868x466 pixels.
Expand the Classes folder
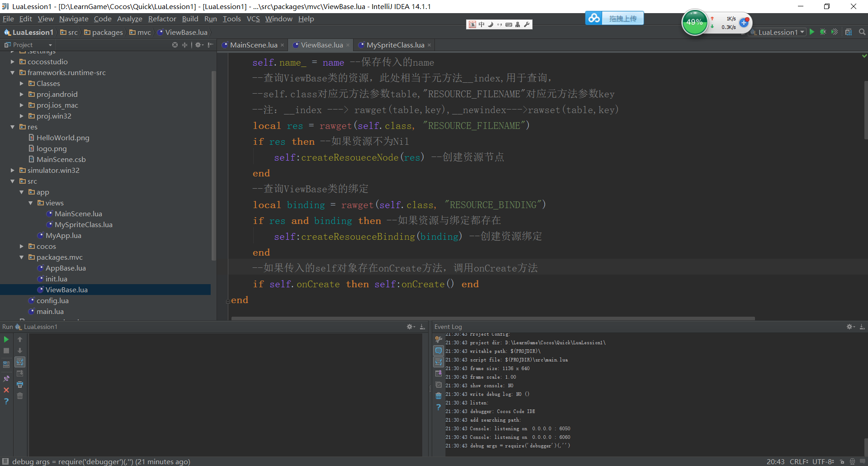click(x=22, y=84)
